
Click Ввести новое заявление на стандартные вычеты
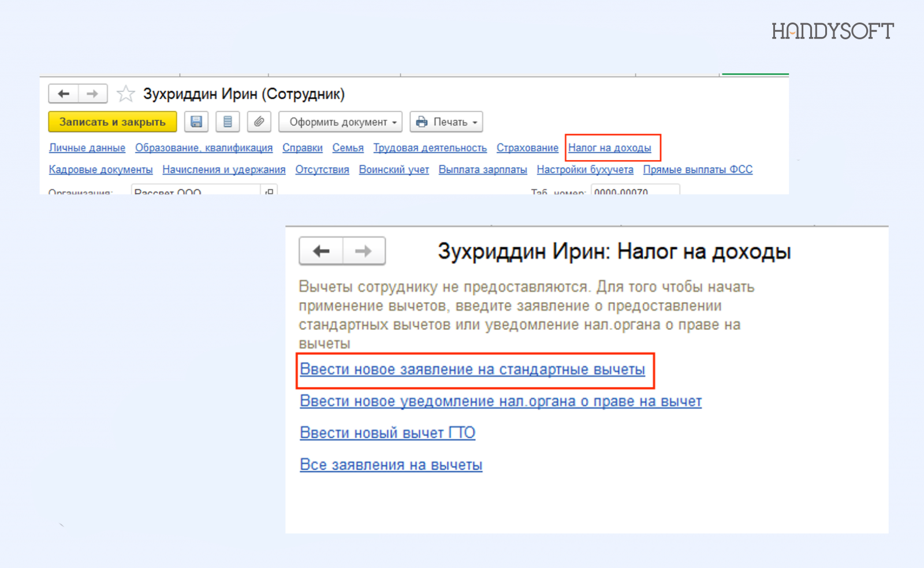pyautogui.click(x=472, y=370)
